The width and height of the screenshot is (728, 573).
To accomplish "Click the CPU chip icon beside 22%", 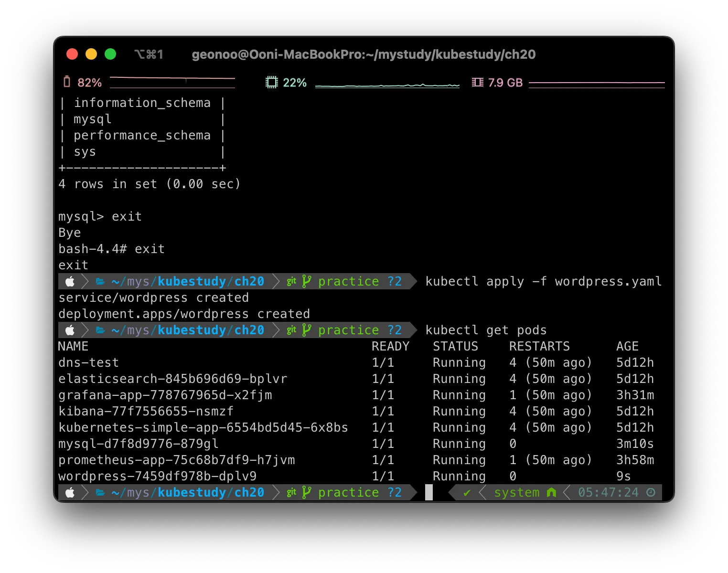I will coord(272,83).
